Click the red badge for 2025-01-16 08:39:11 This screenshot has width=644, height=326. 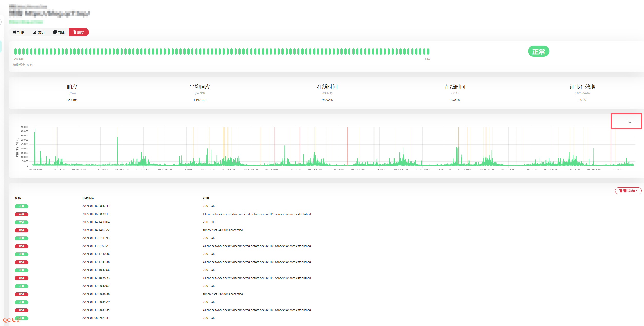(22, 214)
